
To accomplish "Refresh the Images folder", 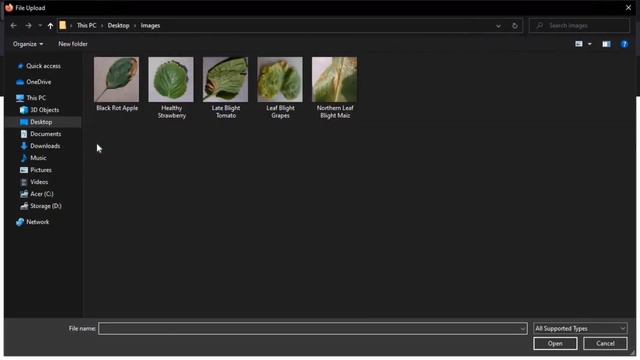I will (x=515, y=26).
